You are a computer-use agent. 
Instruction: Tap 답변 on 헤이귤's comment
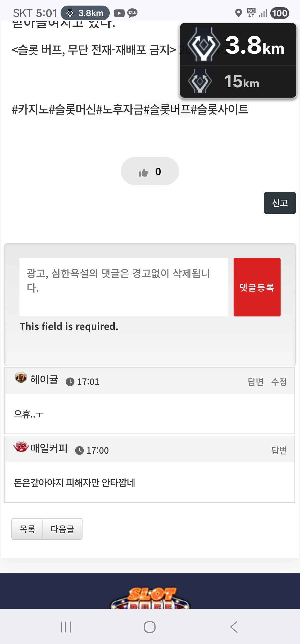click(256, 382)
